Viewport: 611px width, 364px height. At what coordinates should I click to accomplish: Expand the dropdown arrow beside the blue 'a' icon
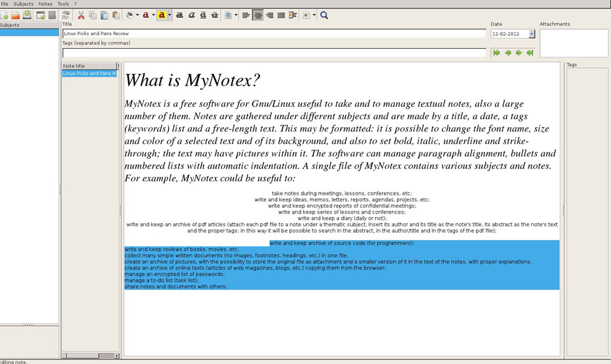pyautogui.click(x=236, y=15)
